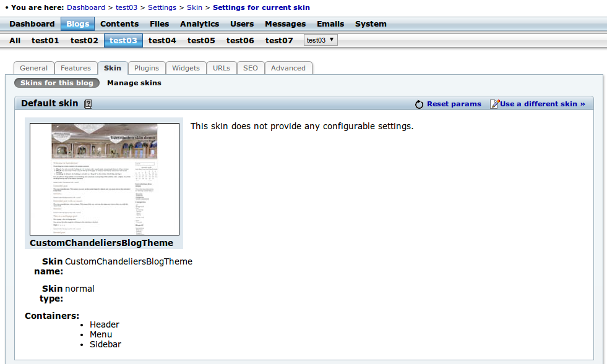Viewport: 607px width, 364px height.
Task: Click the CustomChandeliersBlogTheme skin preview thumbnail
Action: click(x=105, y=179)
